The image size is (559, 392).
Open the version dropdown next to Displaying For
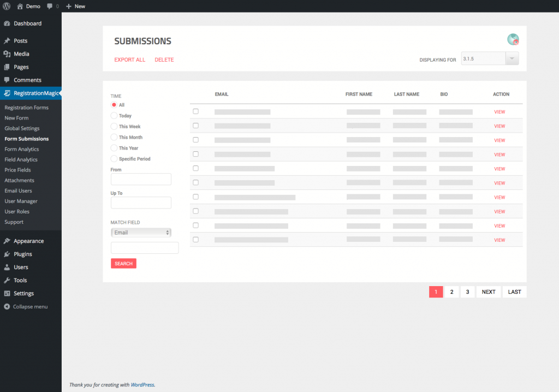click(512, 58)
